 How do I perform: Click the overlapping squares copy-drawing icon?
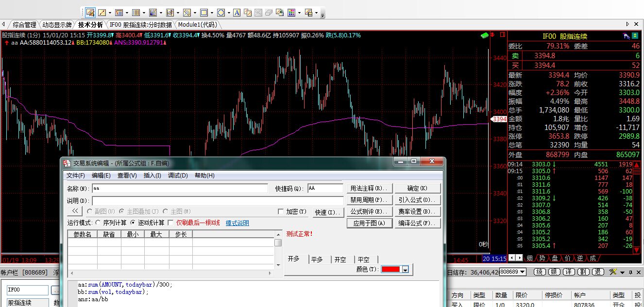pyautogui.click(x=248, y=13)
